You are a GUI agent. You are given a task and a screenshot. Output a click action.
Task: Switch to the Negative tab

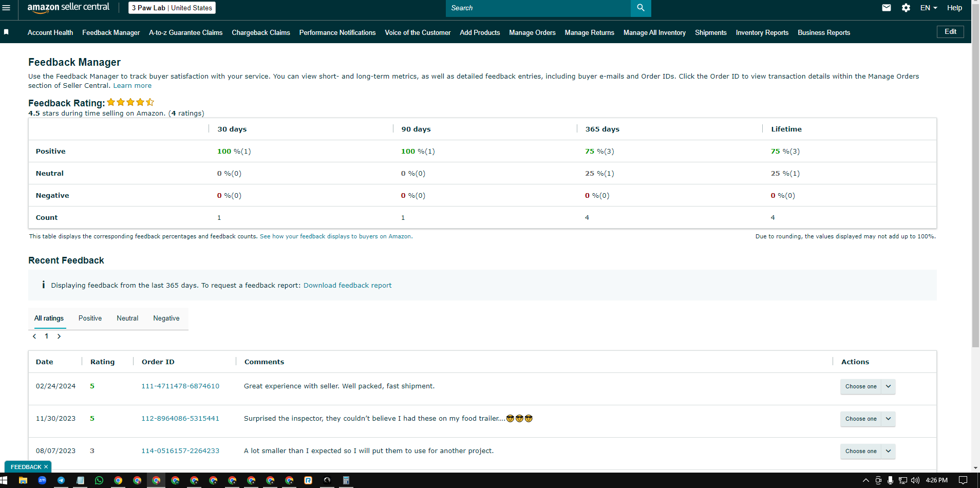[x=166, y=318]
